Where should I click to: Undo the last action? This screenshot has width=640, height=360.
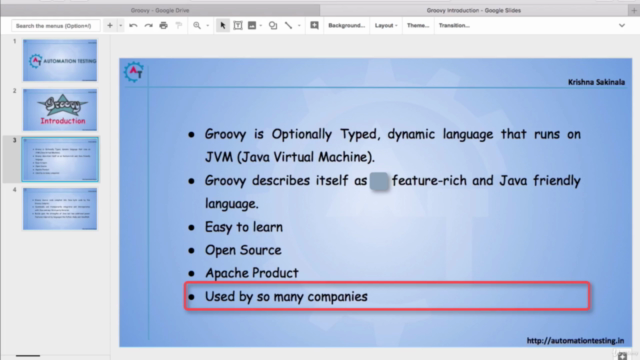pos(133,25)
